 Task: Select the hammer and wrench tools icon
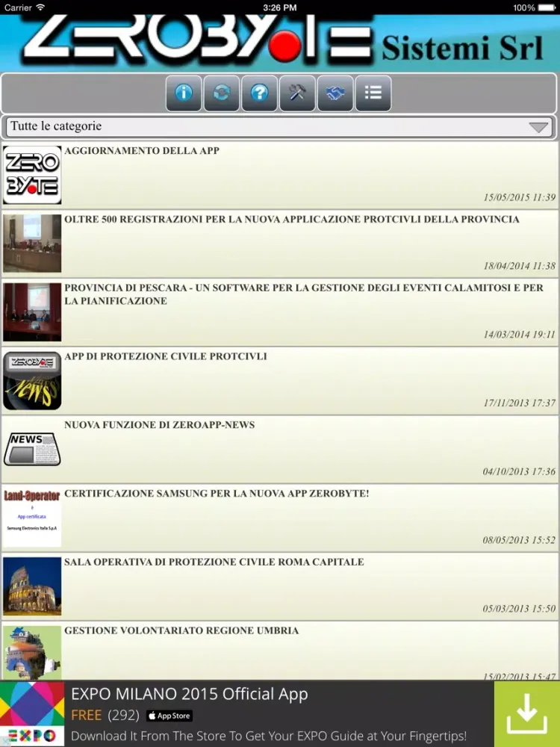(297, 93)
